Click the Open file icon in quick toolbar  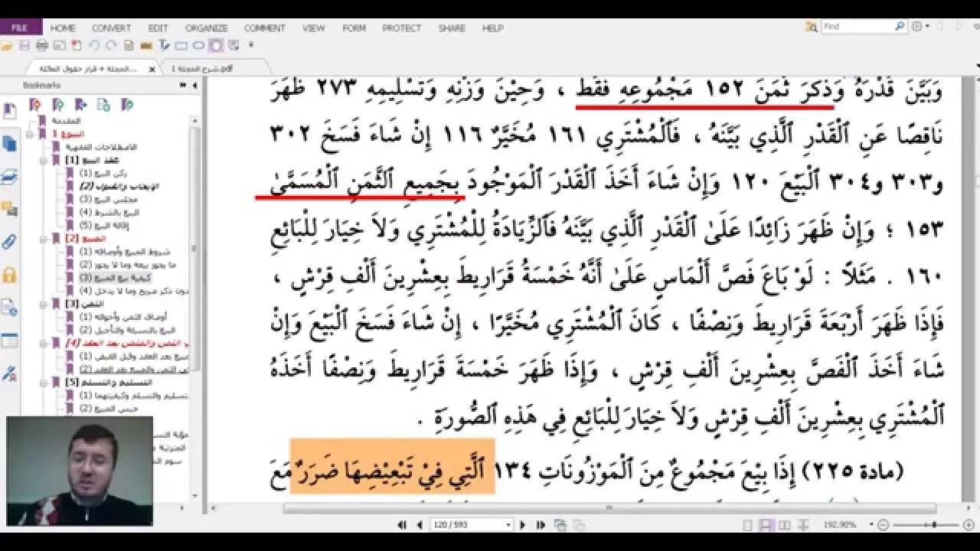tap(7, 45)
